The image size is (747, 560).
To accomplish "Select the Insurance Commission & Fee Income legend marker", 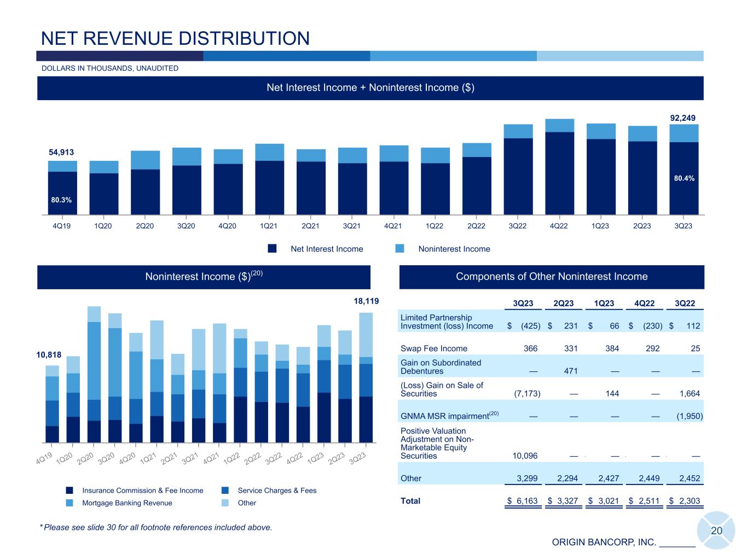I will (x=70, y=491).
